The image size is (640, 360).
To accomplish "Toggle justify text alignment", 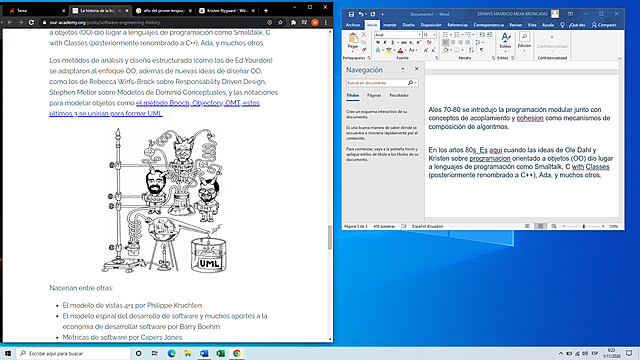I will (x=467, y=42).
